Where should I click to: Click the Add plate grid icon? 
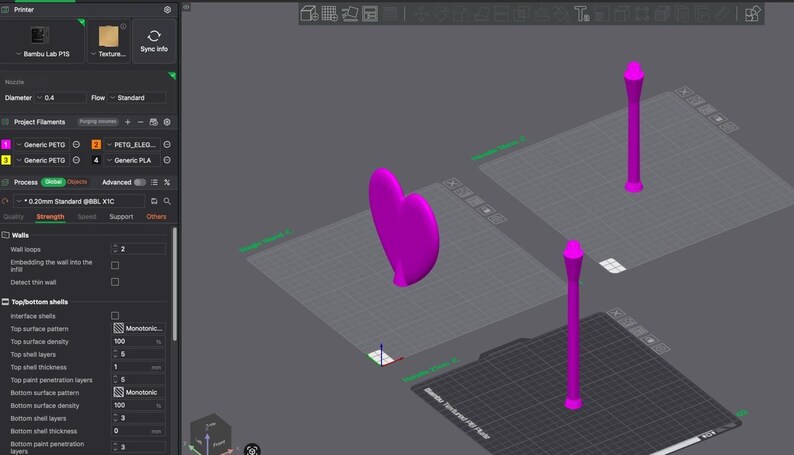point(330,14)
